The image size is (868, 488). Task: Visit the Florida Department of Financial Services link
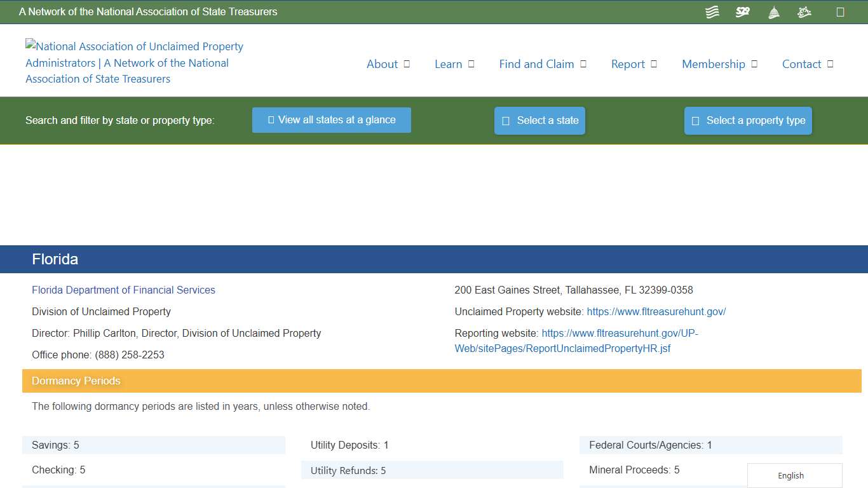[x=123, y=290]
